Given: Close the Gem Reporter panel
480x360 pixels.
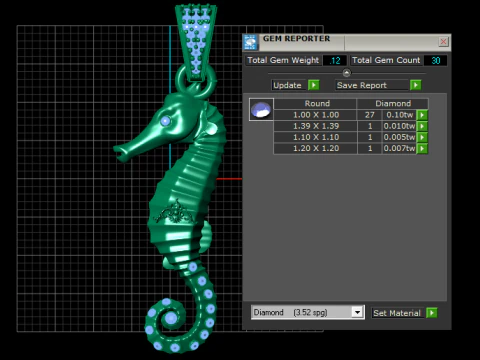Looking at the screenshot, I should click(x=443, y=42).
